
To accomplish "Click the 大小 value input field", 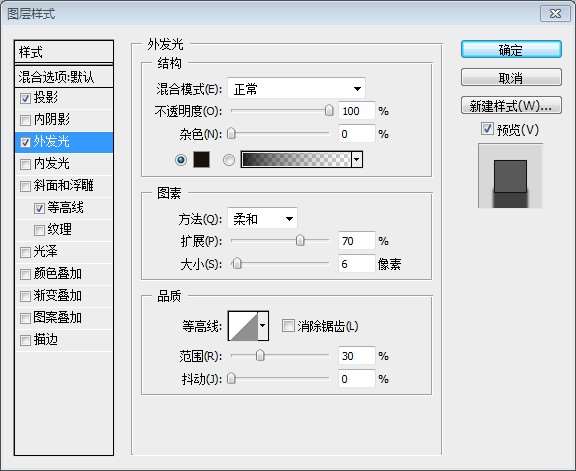I will (x=356, y=264).
